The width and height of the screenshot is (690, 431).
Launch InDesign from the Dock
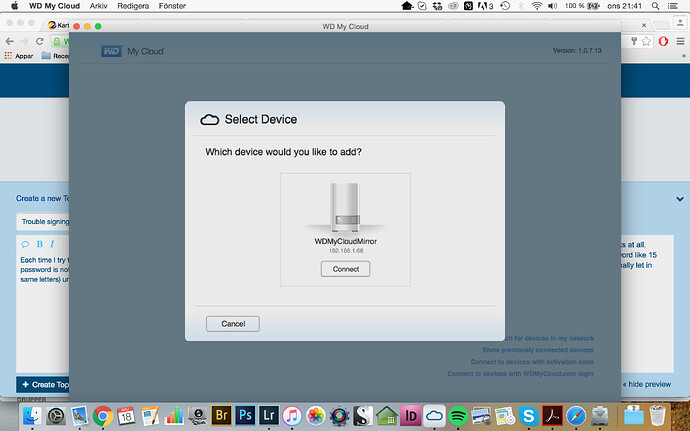(x=411, y=415)
